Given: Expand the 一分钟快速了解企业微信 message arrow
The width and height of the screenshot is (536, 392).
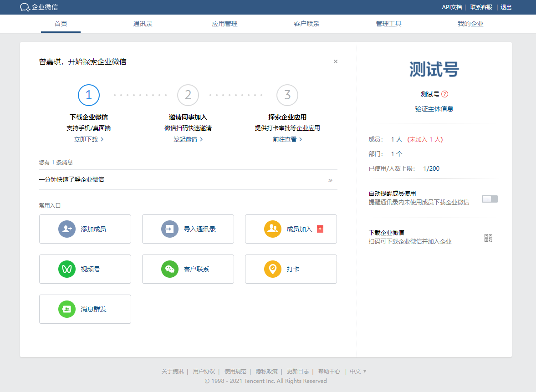Looking at the screenshot, I should 330,180.
